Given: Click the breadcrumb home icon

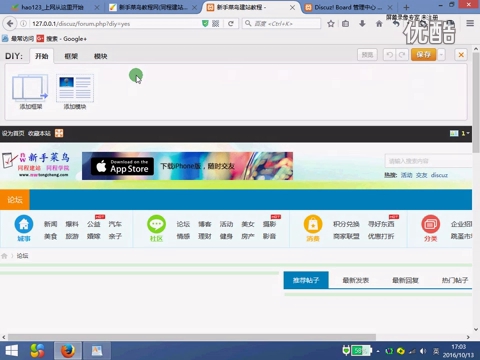Looking at the screenshot, I should coord(4,256).
